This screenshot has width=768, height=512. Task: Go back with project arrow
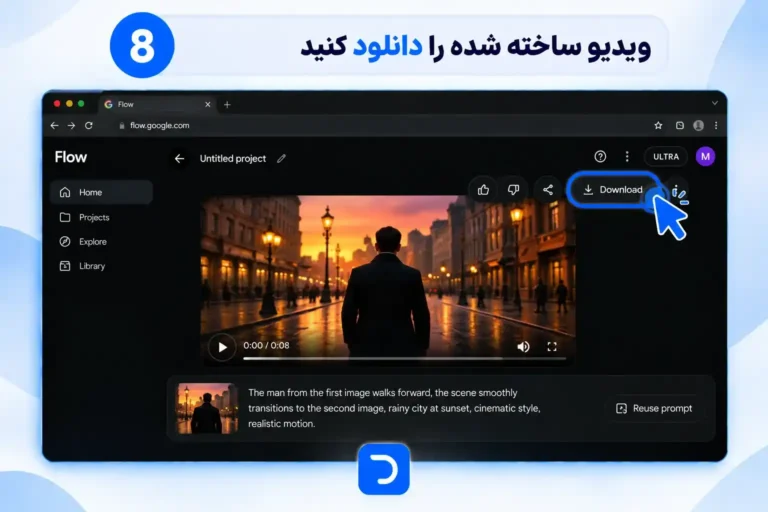[x=179, y=158]
